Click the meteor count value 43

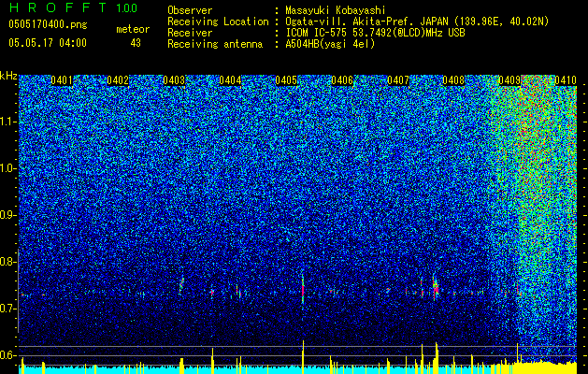136,43
